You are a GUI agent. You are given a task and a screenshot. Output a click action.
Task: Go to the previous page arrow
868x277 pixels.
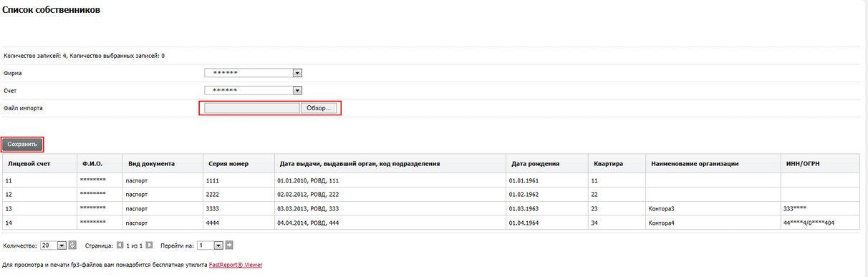[x=120, y=246]
